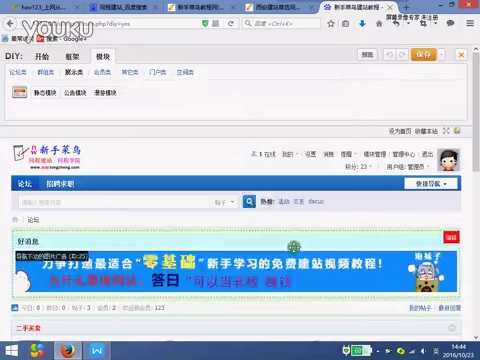Switch to the 开始 DIY tab
Viewport: 480px width, 360px height.
(x=42, y=56)
